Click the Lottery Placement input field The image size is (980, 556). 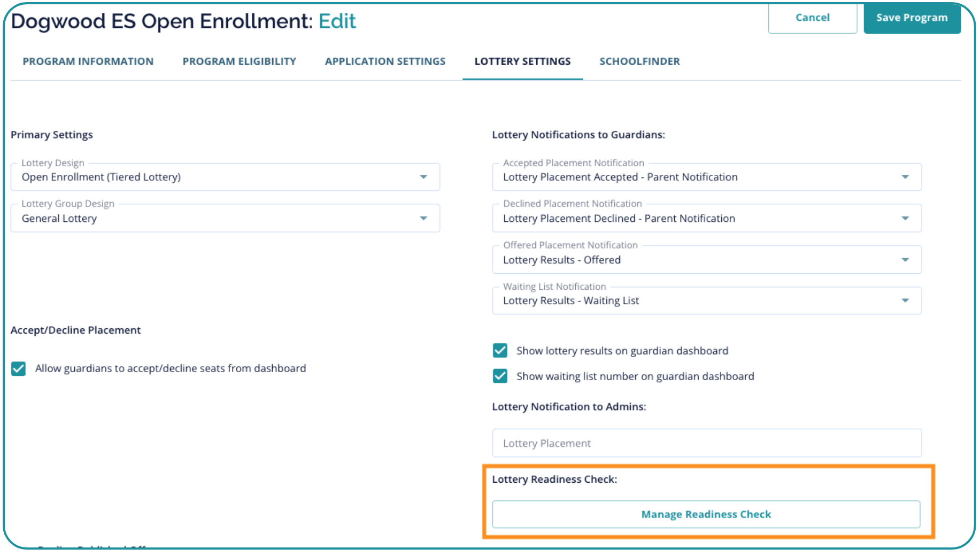point(706,443)
